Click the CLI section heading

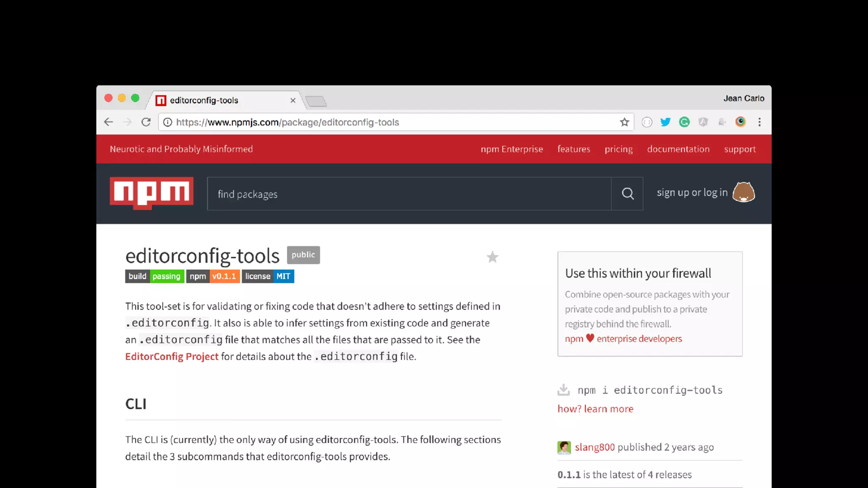[136, 404]
